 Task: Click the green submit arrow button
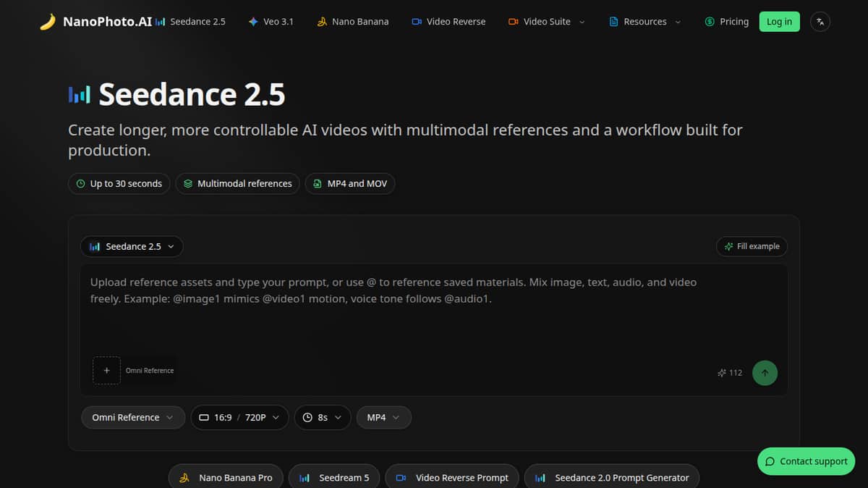[x=765, y=373]
